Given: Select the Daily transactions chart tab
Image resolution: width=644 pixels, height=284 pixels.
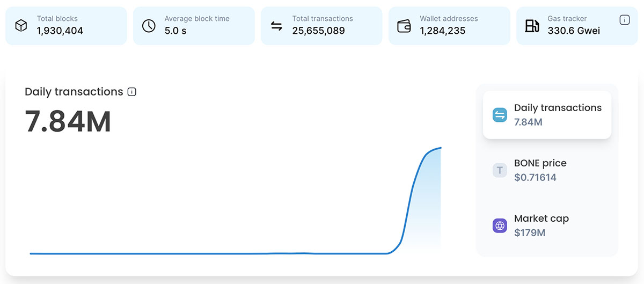Looking at the screenshot, I should coord(547,115).
